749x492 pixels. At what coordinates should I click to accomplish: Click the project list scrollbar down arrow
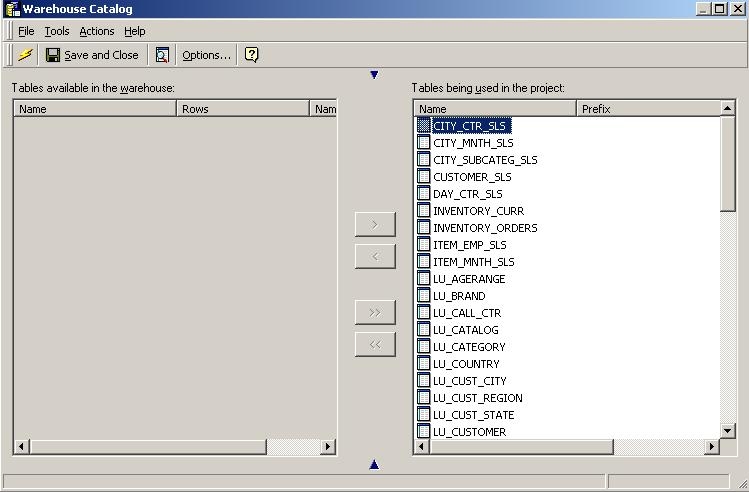tap(728, 431)
